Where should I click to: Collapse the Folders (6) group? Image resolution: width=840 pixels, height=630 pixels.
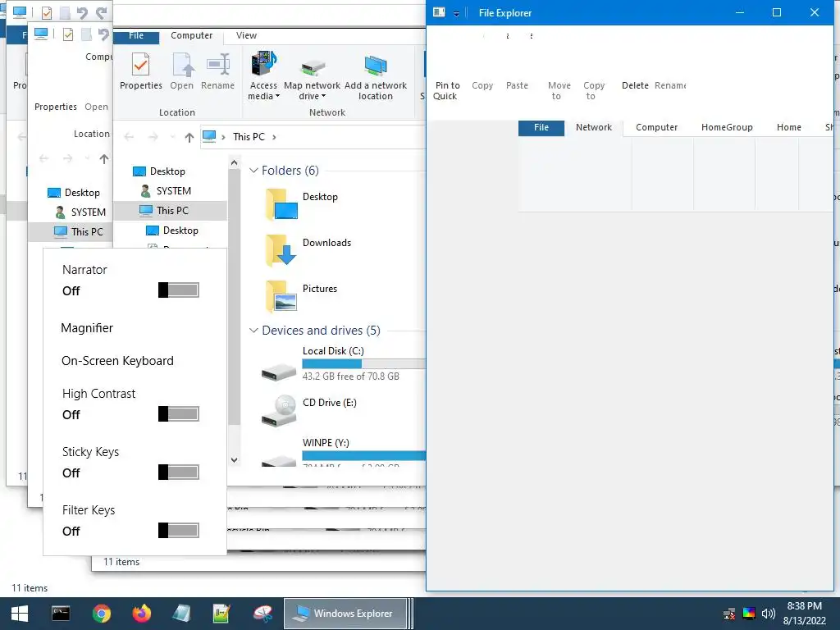click(254, 171)
